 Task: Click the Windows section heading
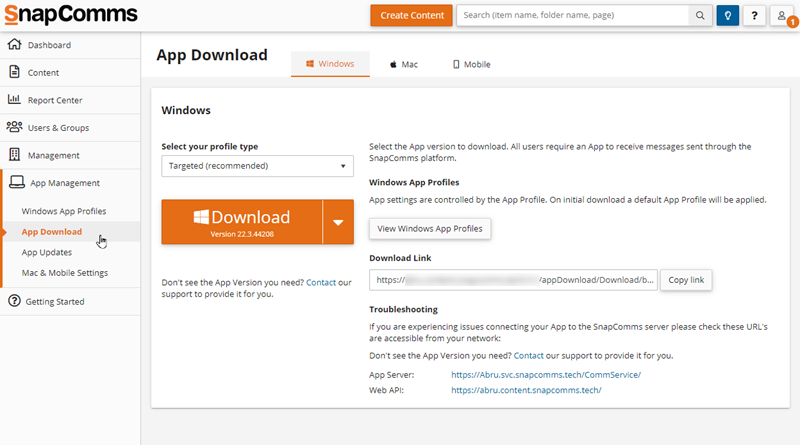pyautogui.click(x=186, y=110)
